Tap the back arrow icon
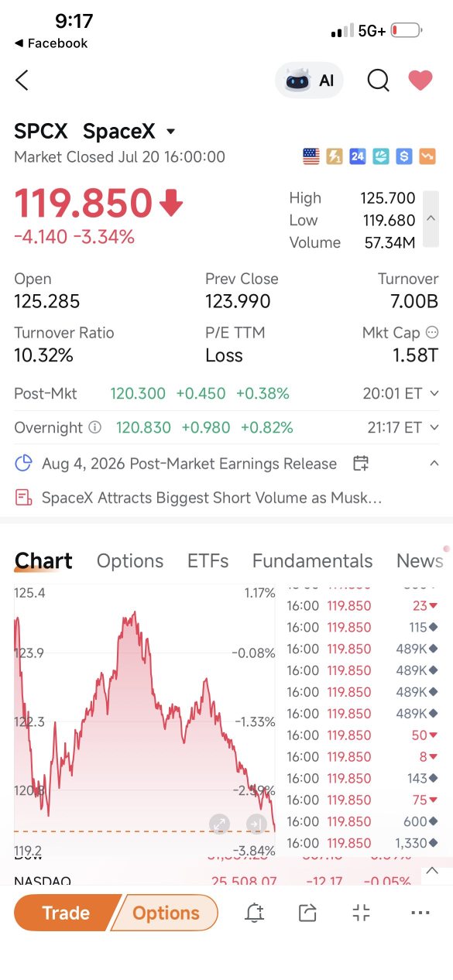This screenshot has width=453, height=980. click(22, 80)
